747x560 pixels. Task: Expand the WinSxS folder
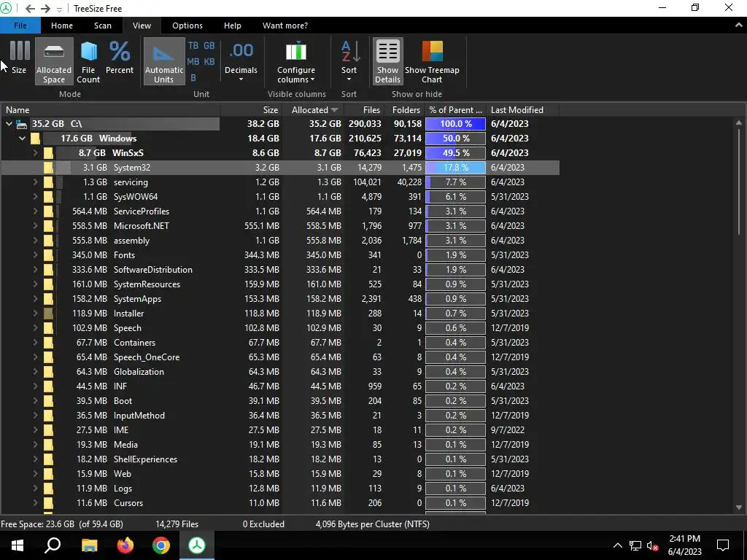[x=35, y=153]
